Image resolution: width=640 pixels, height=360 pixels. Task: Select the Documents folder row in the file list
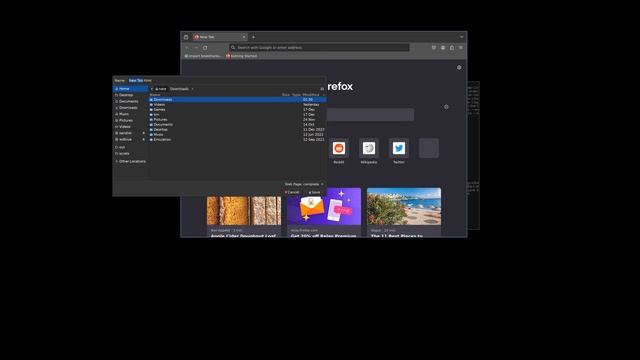pos(238,124)
